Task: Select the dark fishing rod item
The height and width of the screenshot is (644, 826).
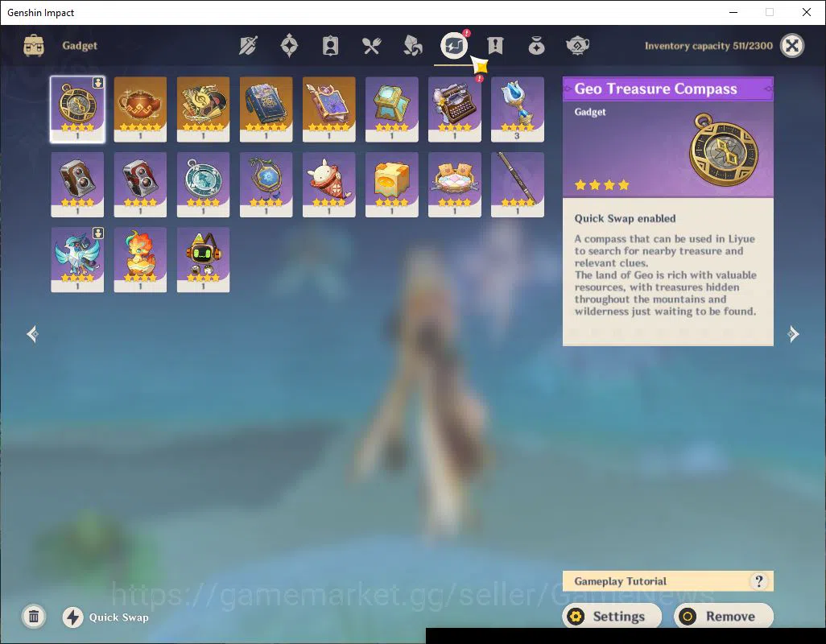Action: click(518, 185)
